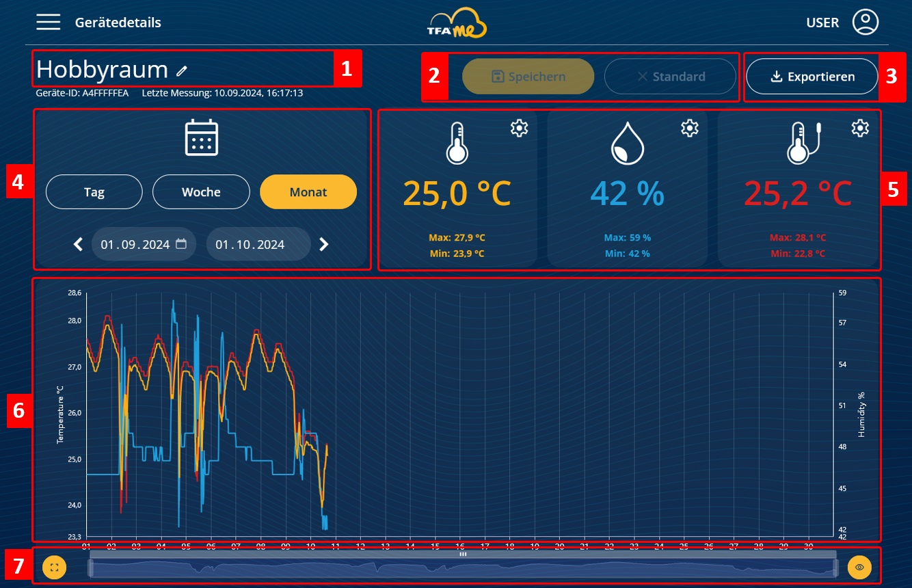The image size is (912, 588).
Task: Go to previous period with left chevron
Action: [x=78, y=244]
